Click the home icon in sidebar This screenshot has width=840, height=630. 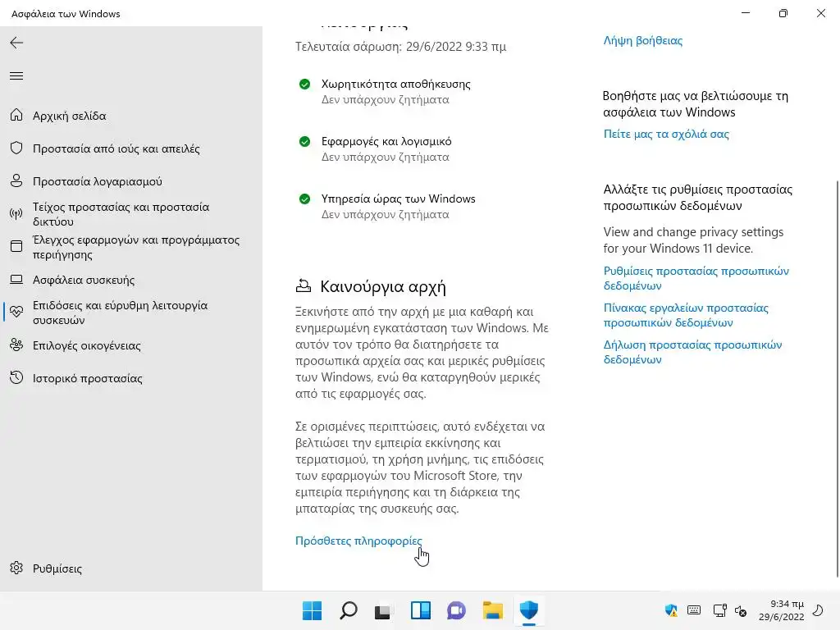point(16,115)
